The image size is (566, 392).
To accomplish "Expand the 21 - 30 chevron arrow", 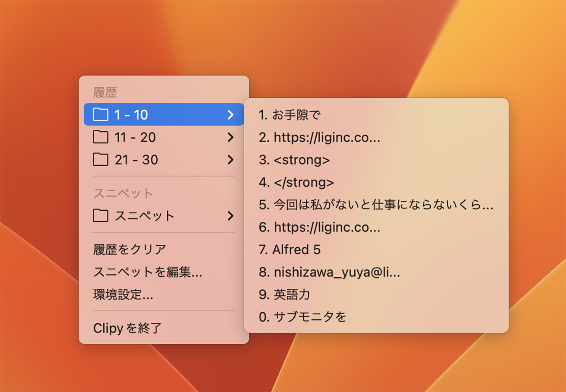I will (x=231, y=160).
